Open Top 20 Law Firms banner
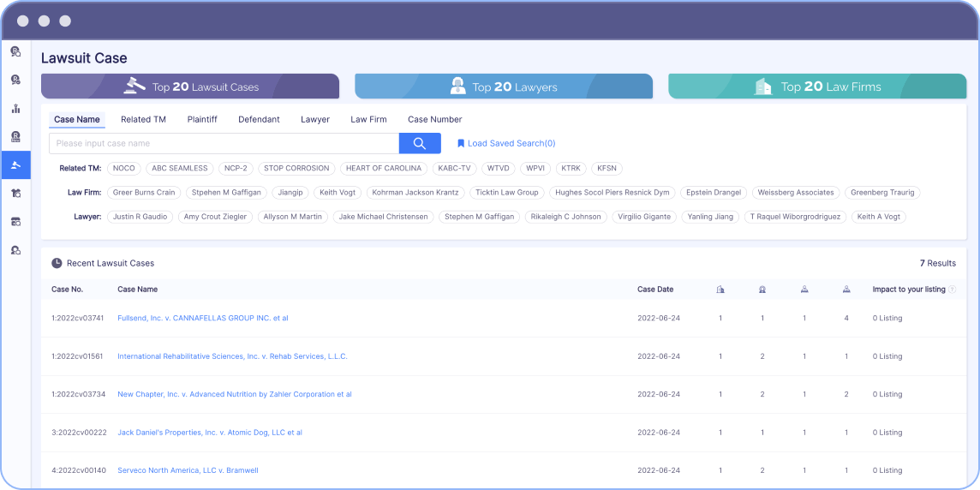The height and width of the screenshot is (490, 980). tap(817, 87)
